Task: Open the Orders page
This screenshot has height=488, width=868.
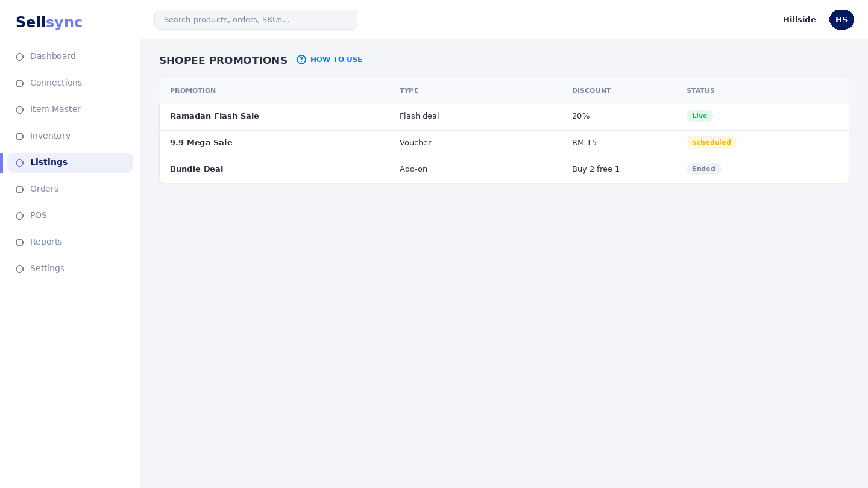Action: [70, 189]
